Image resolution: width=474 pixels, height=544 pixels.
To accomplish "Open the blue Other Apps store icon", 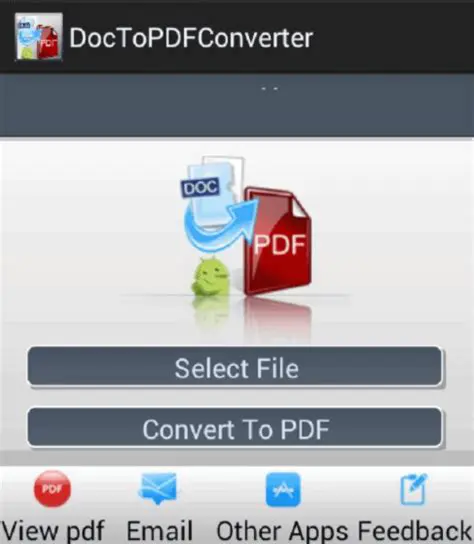I will (x=283, y=490).
